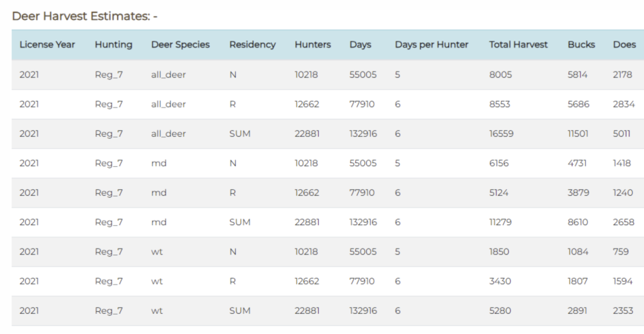Click the Deer Species column header
This screenshot has height=334, width=644.
180,44
